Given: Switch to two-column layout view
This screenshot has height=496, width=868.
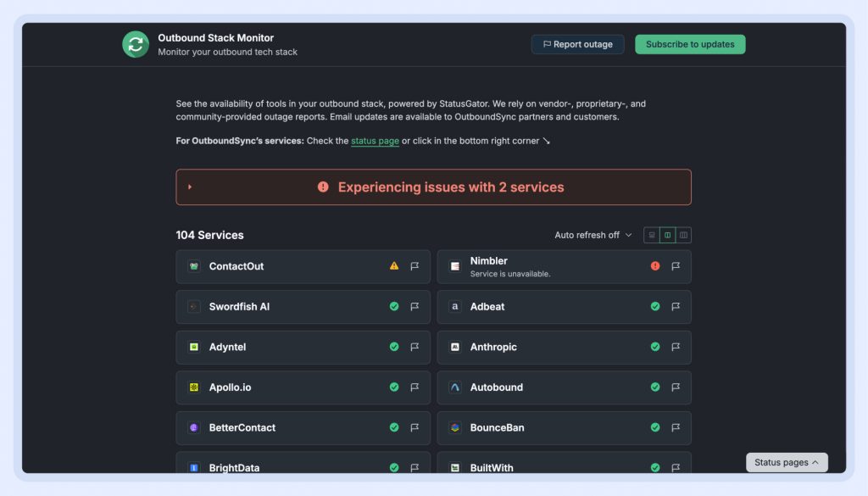Looking at the screenshot, I should tap(668, 235).
